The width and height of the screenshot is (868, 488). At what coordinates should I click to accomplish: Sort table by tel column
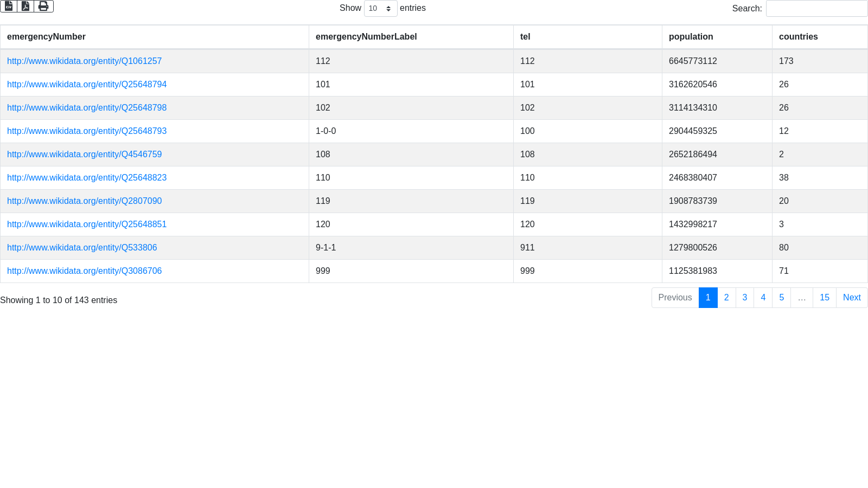[x=525, y=37]
